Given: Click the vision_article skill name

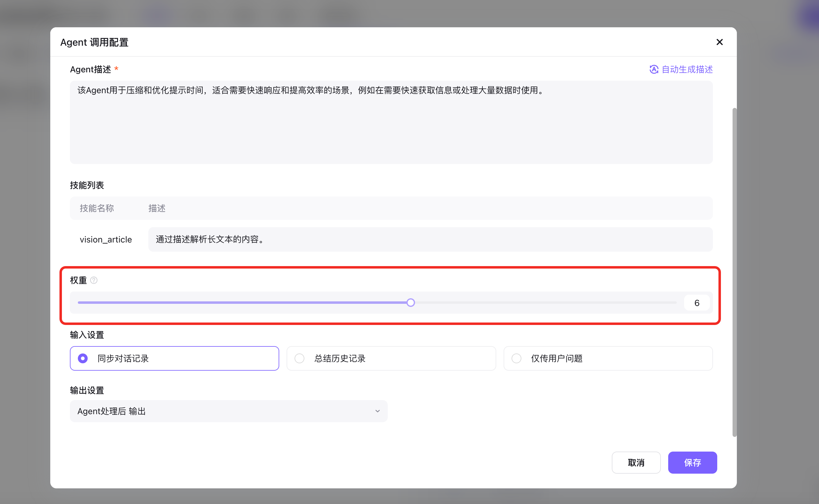Looking at the screenshot, I should tap(106, 239).
